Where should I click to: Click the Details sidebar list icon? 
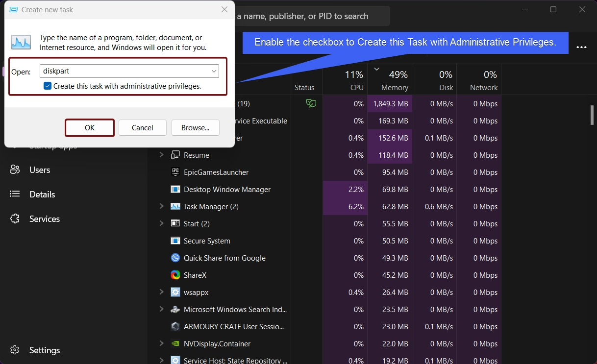(x=15, y=194)
